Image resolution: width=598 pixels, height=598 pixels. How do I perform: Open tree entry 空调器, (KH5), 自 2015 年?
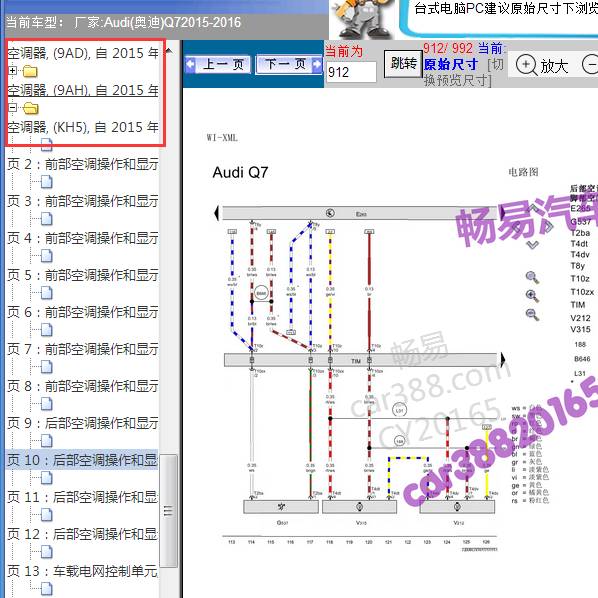83,127
